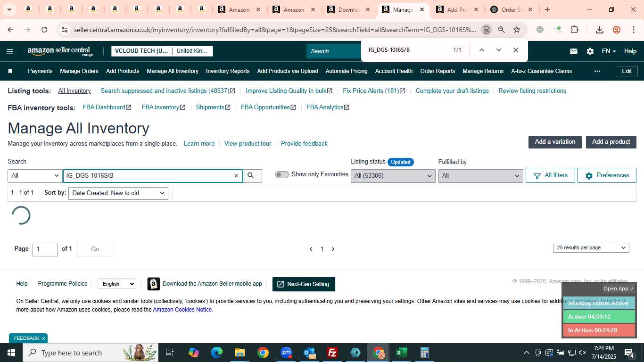Click the View product tour link
This screenshot has width=644, height=362.
[x=248, y=144]
